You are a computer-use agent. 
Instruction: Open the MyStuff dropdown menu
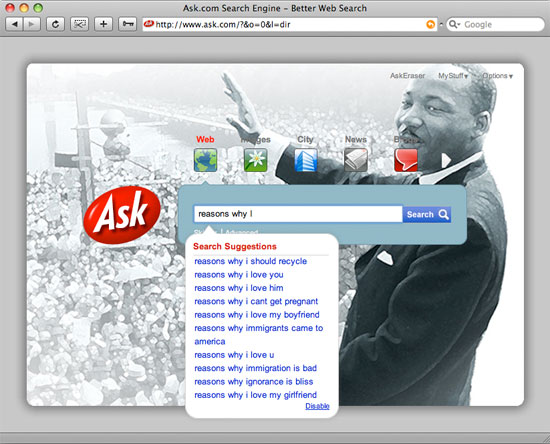[x=453, y=76]
